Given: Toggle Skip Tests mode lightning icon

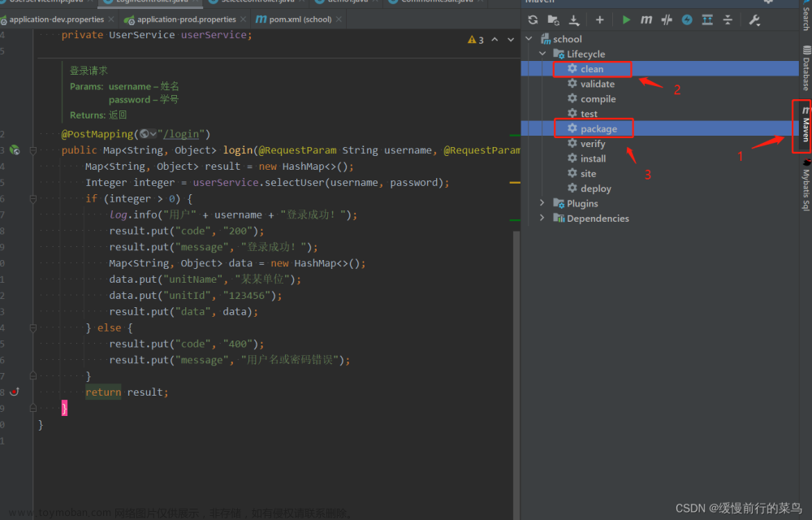Looking at the screenshot, I should pos(687,19).
